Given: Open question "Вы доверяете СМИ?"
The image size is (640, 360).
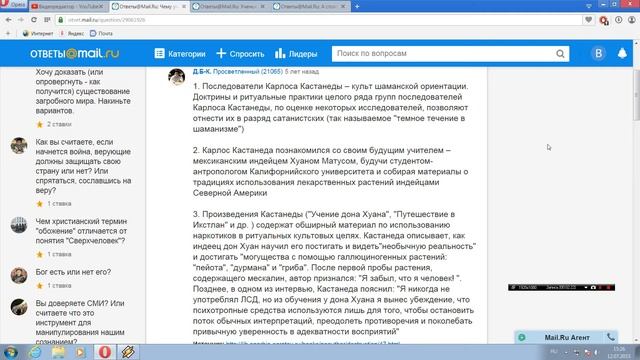Looking at the screenshot, I should tap(80, 322).
